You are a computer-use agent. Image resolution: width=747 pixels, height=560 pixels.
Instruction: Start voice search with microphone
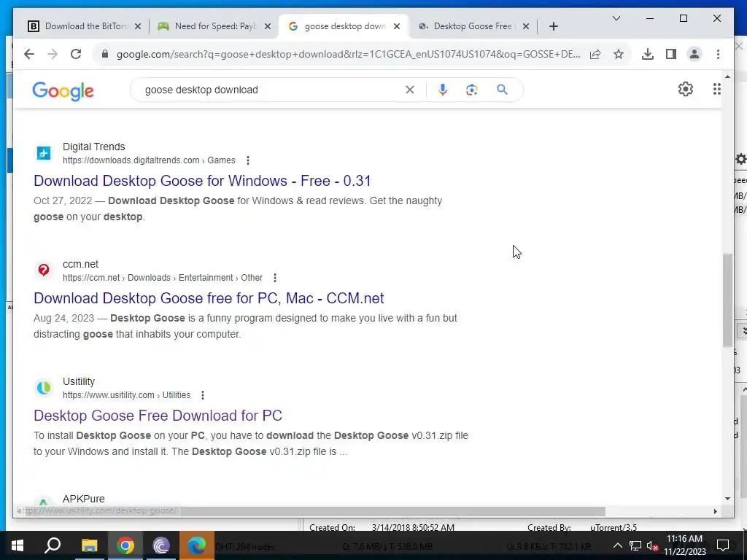coord(443,90)
